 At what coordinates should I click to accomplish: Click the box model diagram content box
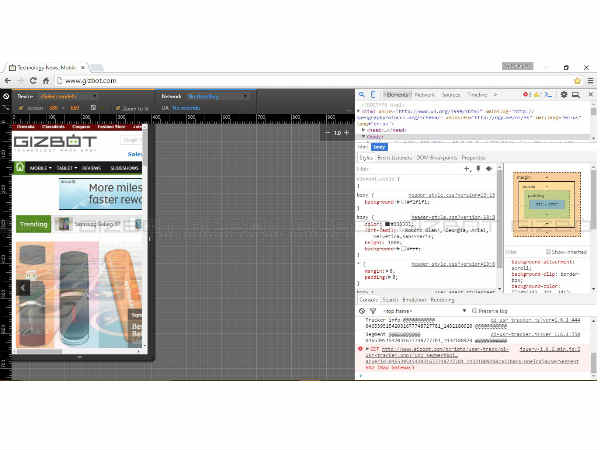point(547,204)
